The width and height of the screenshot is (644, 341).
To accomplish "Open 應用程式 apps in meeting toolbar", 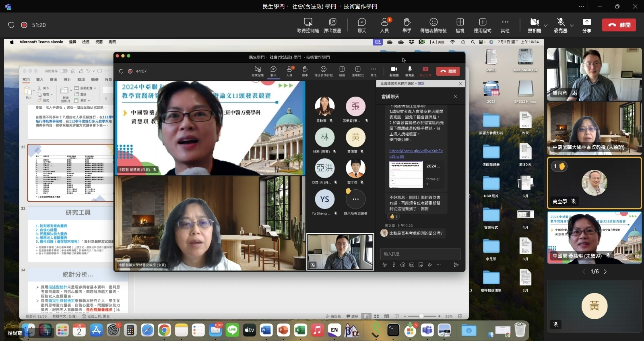I will click(x=483, y=25).
